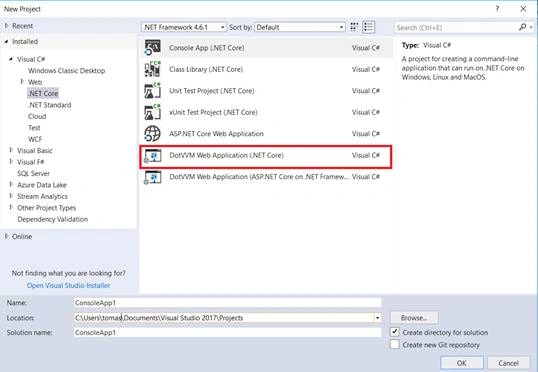538x372 pixels.
Task: Click the Search (Ctrl+E) box
Action: pyautogui.click(x=456, y=27)
